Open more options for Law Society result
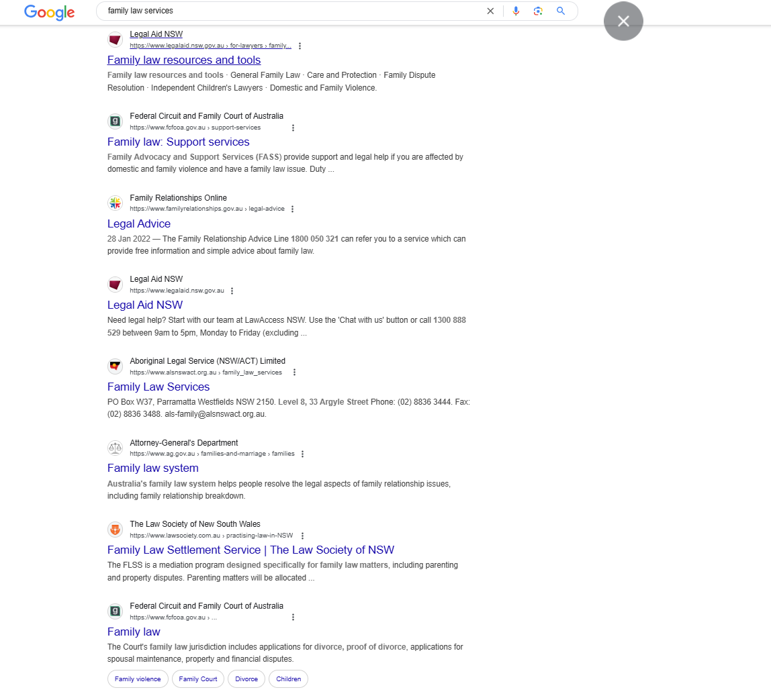Screen dimensions: 771x700 point(302,536)
